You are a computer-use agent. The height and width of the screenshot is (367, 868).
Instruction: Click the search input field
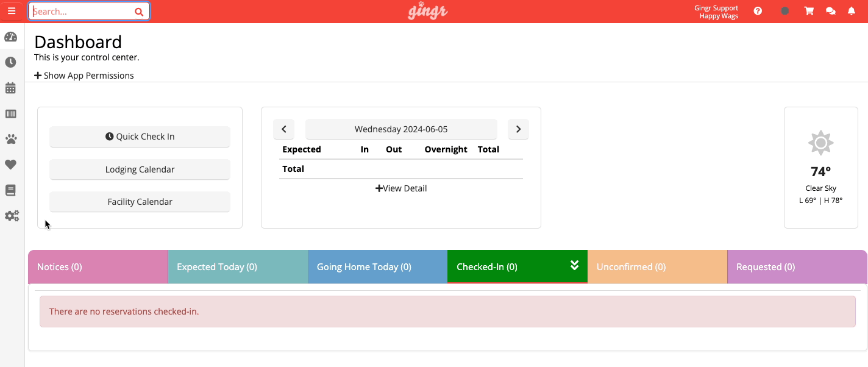coord(81,12)
